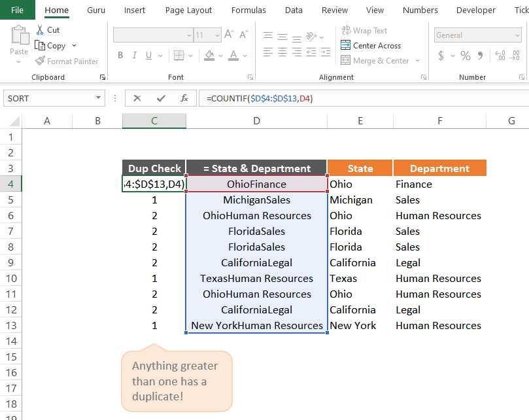
Task: Select row 10 header
Action: (11, 279)
